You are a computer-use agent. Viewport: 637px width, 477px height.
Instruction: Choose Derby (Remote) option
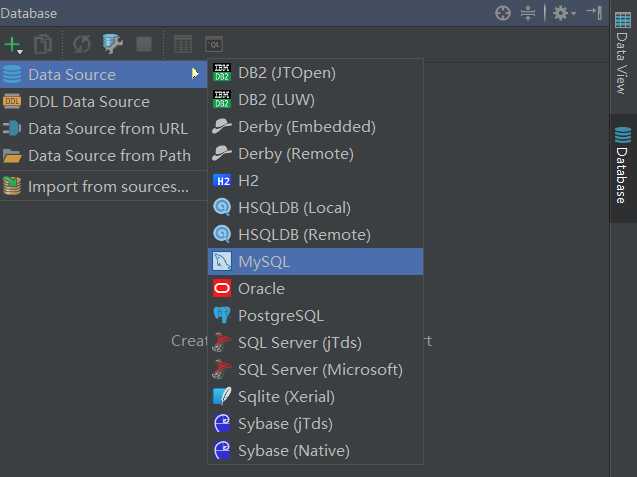tap(315, 154)
